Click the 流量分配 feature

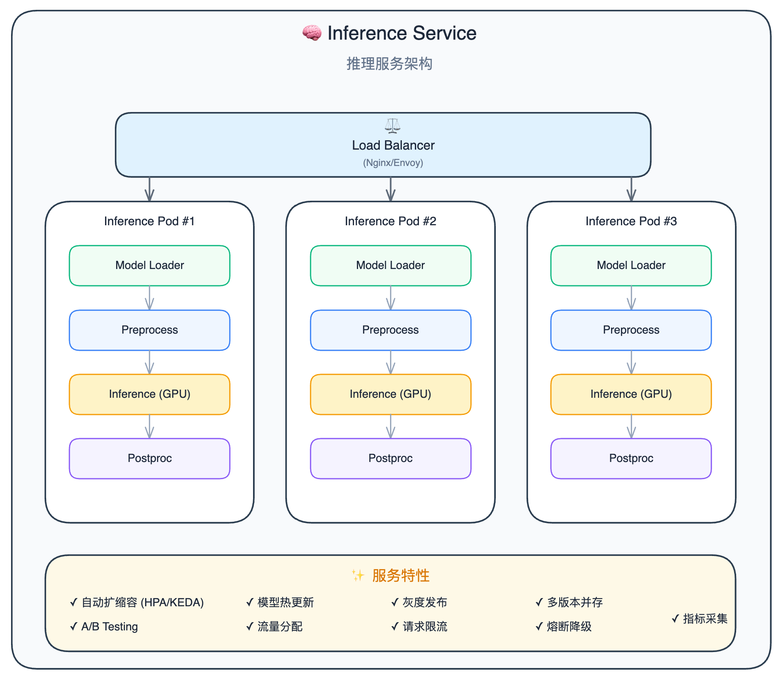coord(274,626)
